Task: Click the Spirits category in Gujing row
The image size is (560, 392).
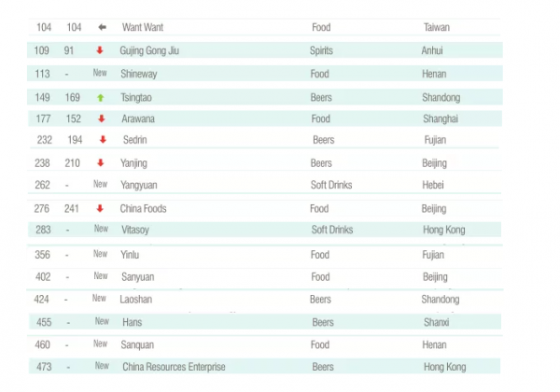Action: 321,50
